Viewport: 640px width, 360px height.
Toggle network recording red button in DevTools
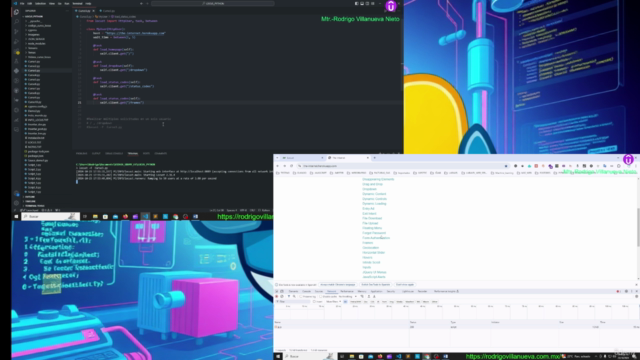pos(277,297)
